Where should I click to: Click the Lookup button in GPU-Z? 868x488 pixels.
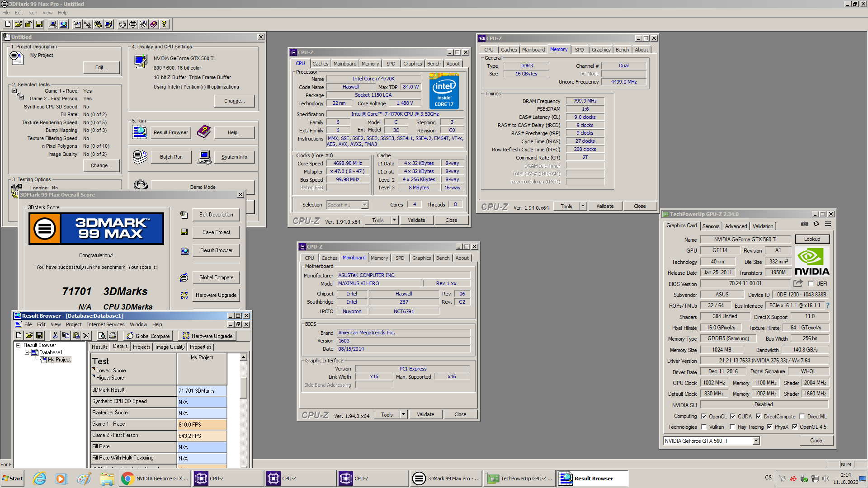click(x=812, y=239)
